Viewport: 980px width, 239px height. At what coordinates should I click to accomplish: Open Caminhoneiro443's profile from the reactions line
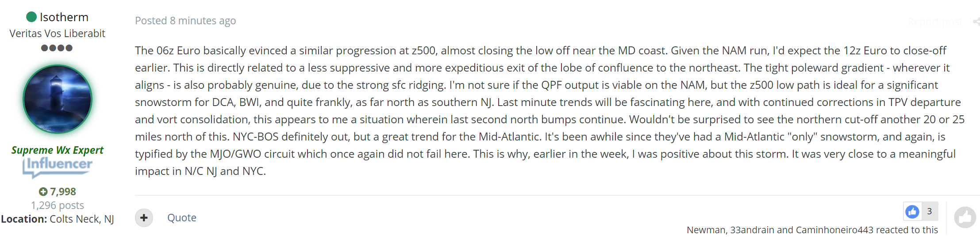click(834, 230)
